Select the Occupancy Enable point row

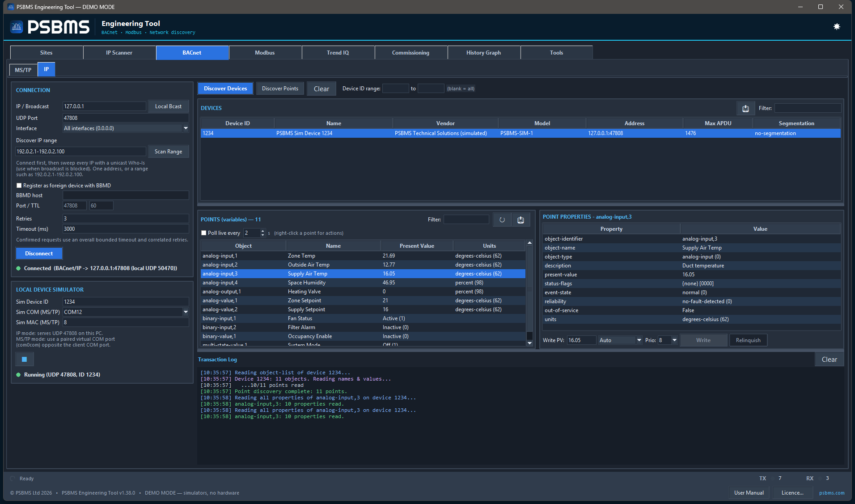point(363,336)
